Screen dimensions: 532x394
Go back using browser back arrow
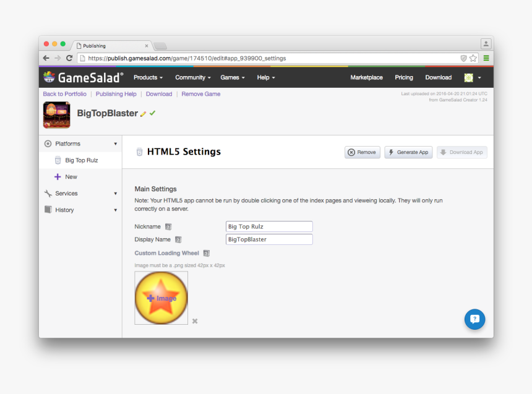click(x=46, y=58)
